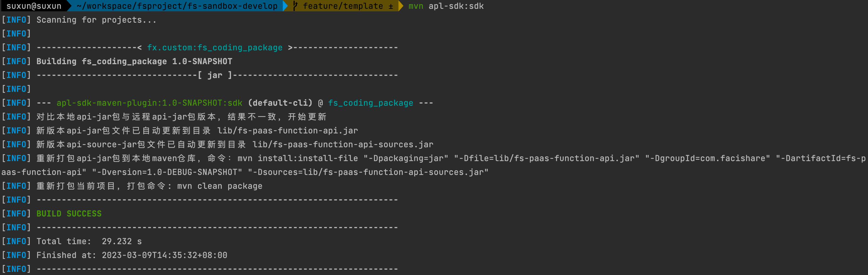Click the "mvn install:install-file" command text

[298, 158]
